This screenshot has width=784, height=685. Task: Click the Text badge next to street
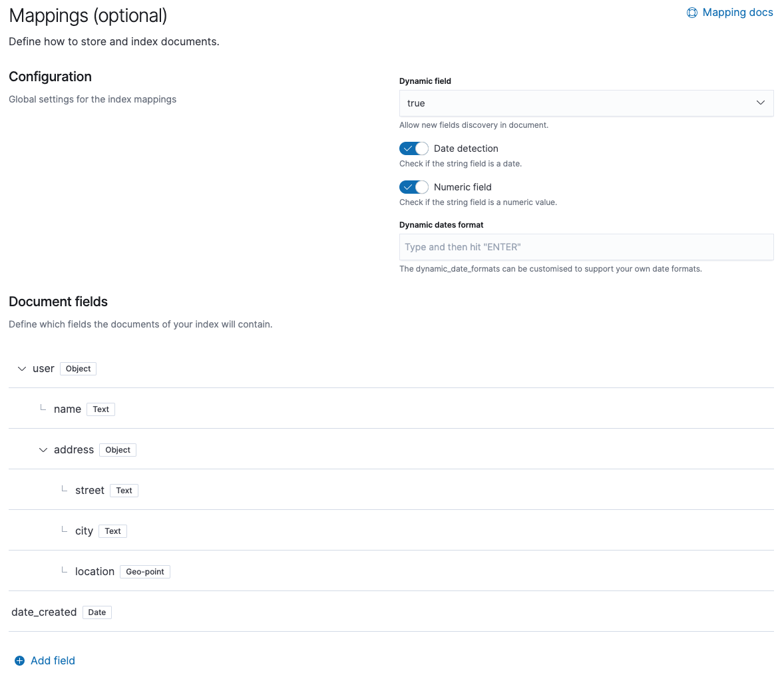click(124, 491)
